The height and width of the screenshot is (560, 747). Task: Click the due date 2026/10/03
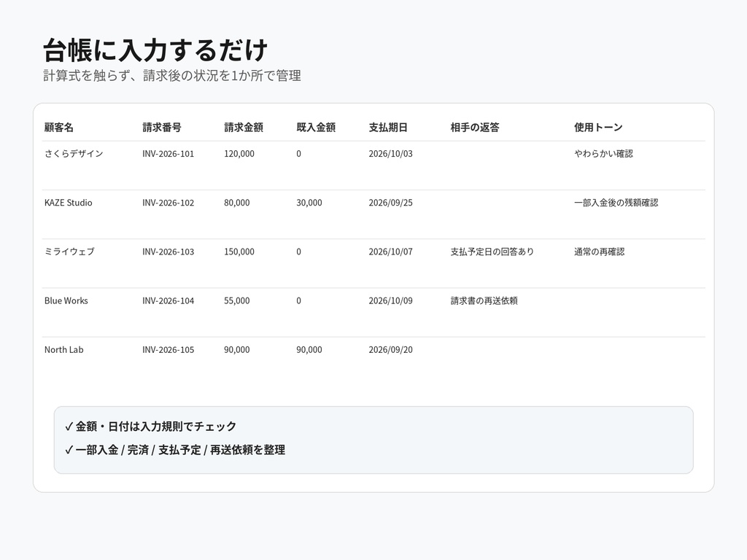point(391,154)
